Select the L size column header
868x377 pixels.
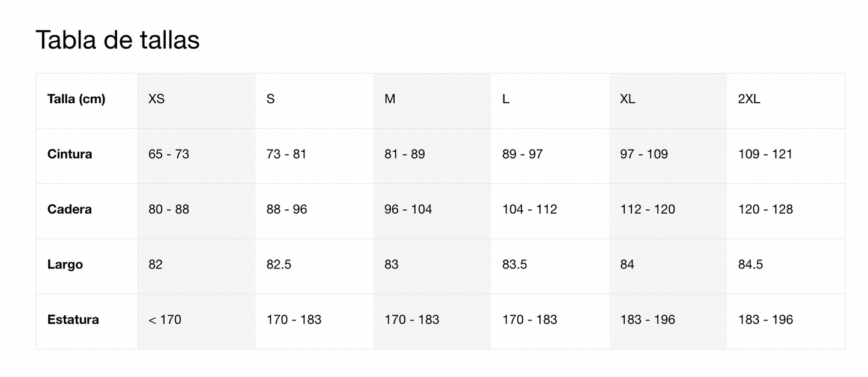(x=550, y=101)
